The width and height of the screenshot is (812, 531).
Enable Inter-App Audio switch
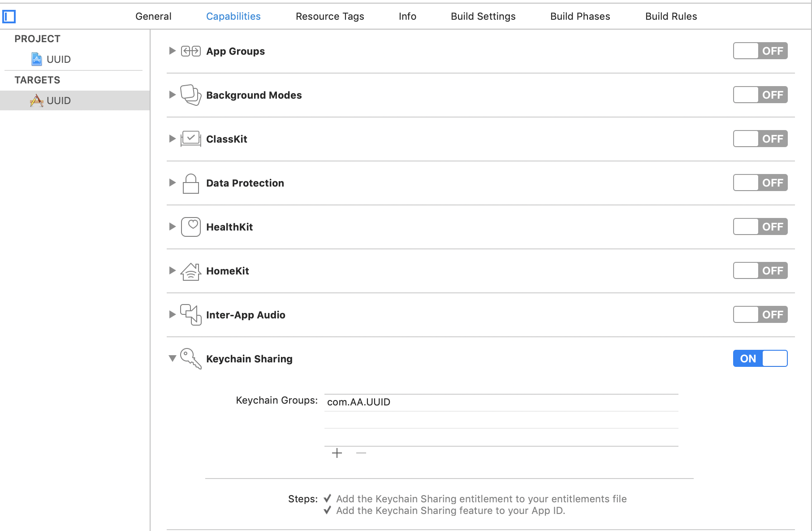(x=760, y=314)
